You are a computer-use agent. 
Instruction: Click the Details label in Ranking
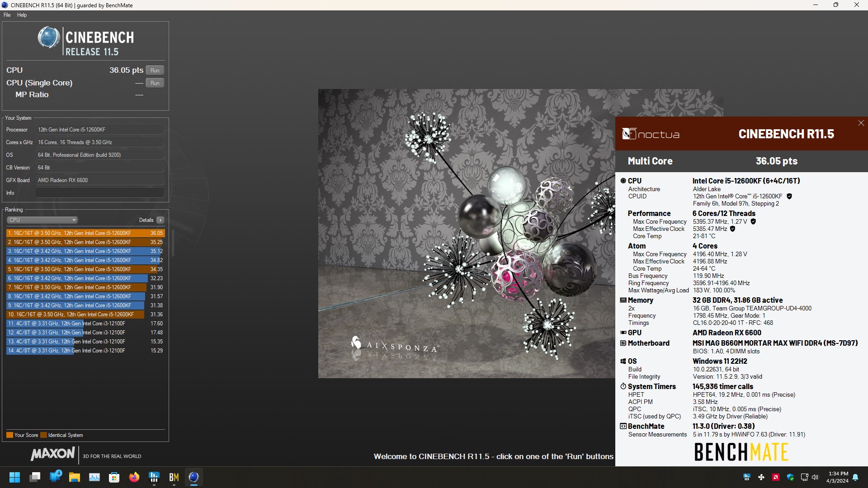click(146, 220)
